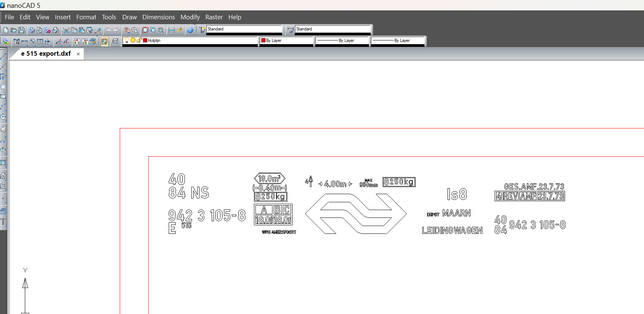Click the MAARN text in drawing
Viewport: 644px width, 314px height.
456,213
